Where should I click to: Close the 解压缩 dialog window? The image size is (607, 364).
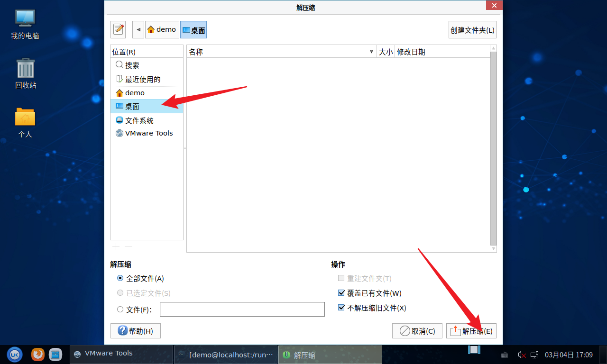(x=494, y=5)
